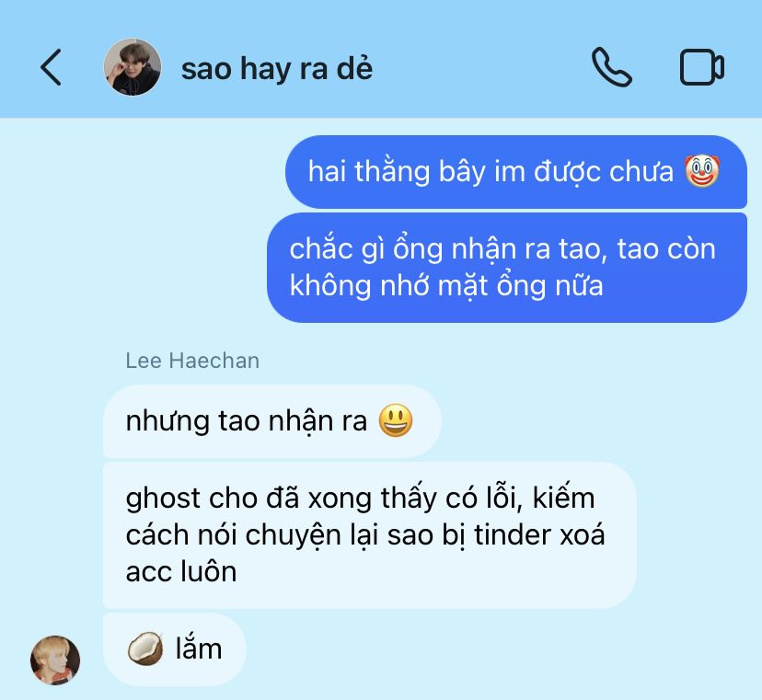Tap the 'Lee Haechan' sender name
Image resolution: width=762 pixels, height=700 pixels.
tap(192, 361)
